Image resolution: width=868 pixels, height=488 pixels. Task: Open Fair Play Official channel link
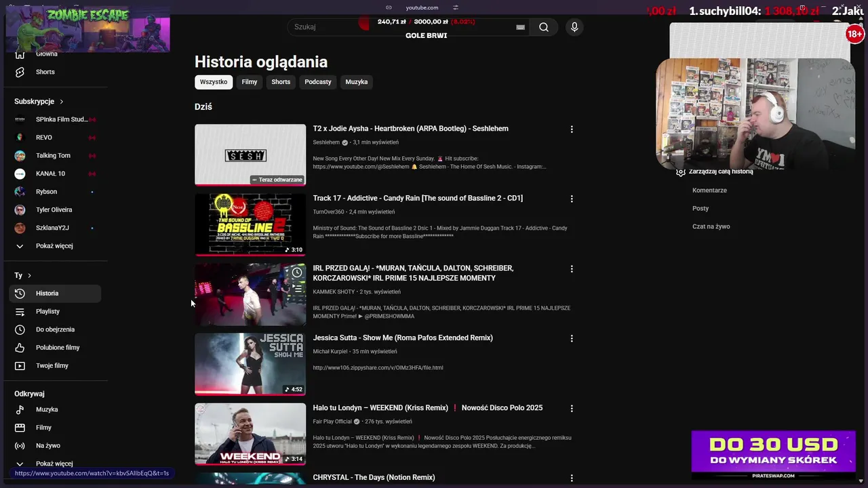(x=332, y=422)
